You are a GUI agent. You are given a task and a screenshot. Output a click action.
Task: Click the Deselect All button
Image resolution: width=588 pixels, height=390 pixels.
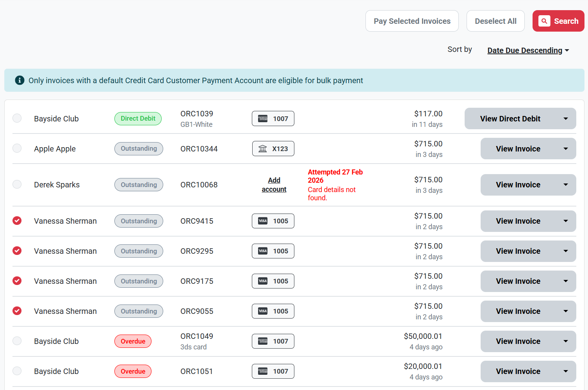pyautogui.click(x=495, y=21)
